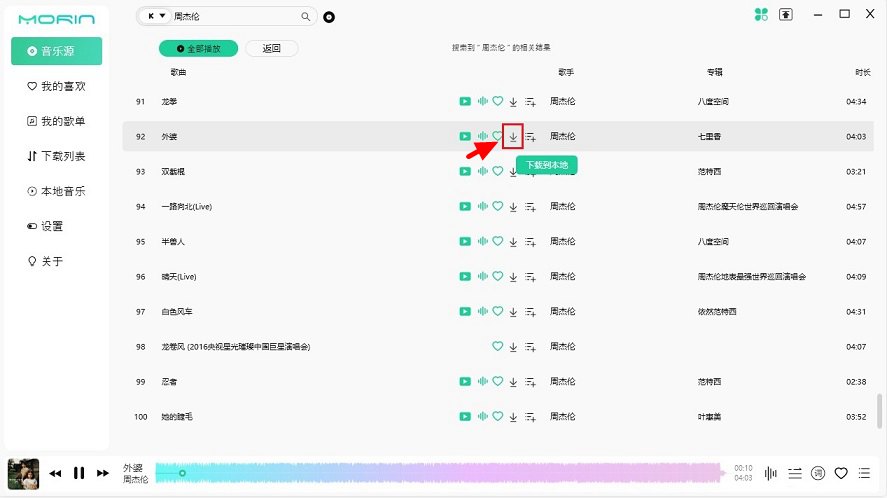The width and height of the screenshot is (887, 498).
Task: Open waveform icon on row 100
Action: [483, 417]
